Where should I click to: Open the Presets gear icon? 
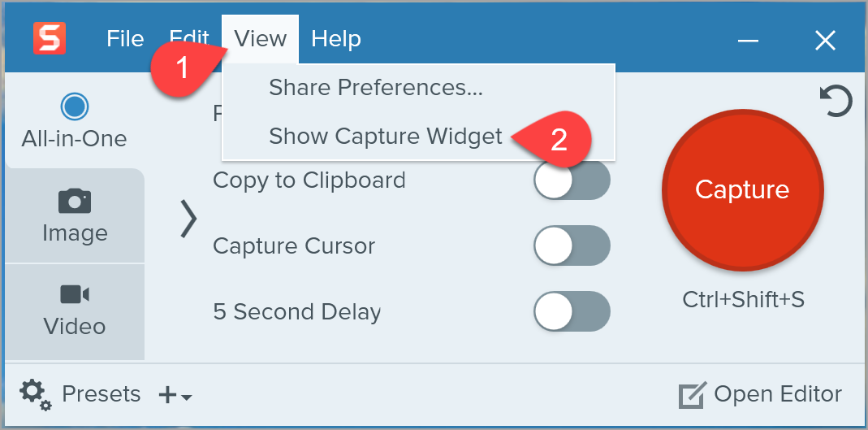pos(35,395)
